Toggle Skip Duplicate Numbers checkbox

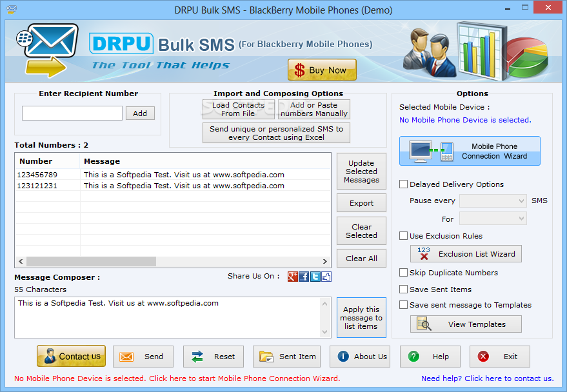(x=403, y=273)
